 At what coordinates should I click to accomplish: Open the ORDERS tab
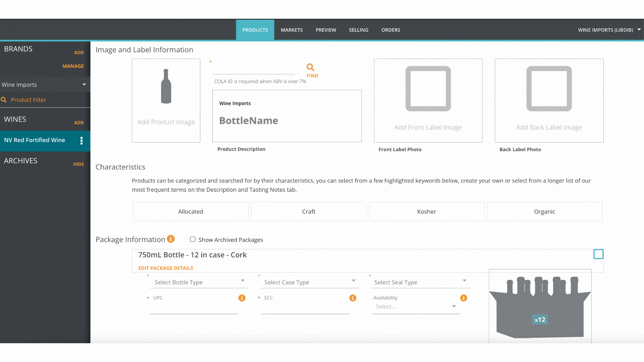[390, 29]
